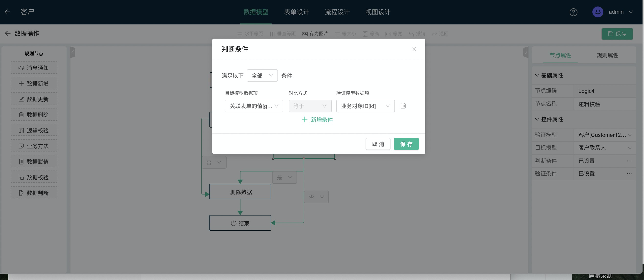644x280 pixels.
Task: Click the back arrow beside 客户
Action: point(8,12)
